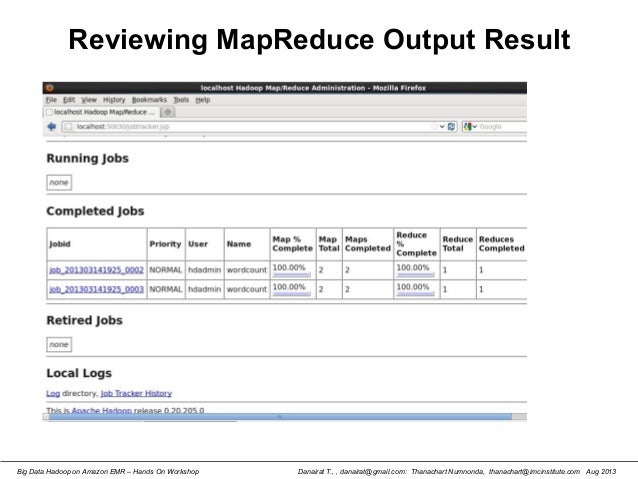Click hdadmin user cell for job 0003

pyautogui.click(x=204, y=289)
